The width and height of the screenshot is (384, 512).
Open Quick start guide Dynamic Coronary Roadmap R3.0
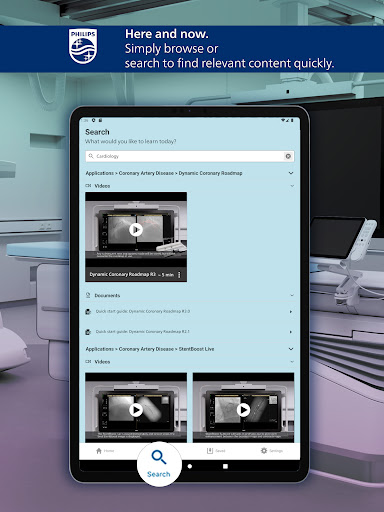coord(189,311)
